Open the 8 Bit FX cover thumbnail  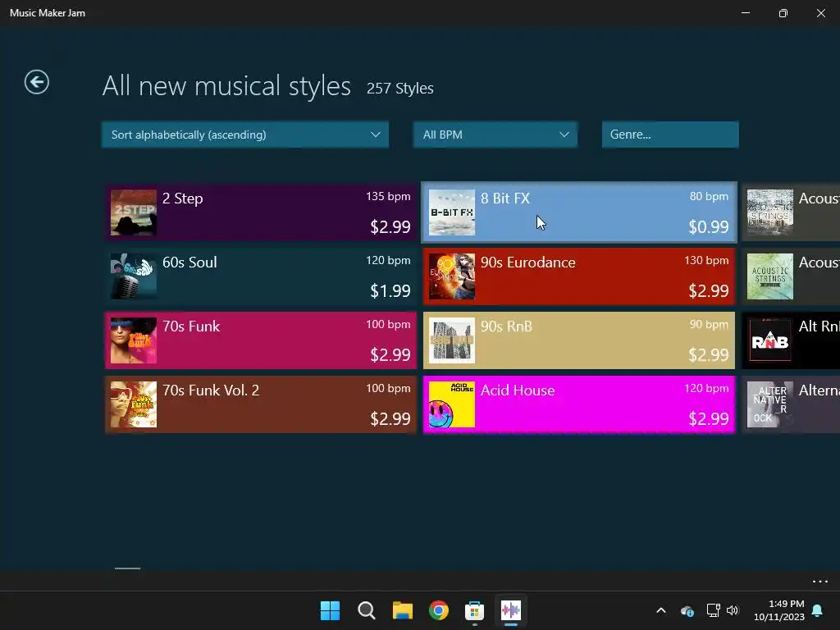point(452,212)
